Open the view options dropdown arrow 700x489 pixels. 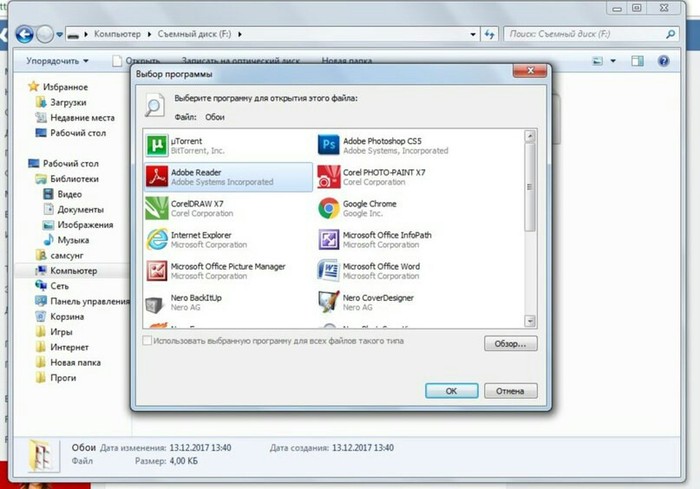coord(613,61)
